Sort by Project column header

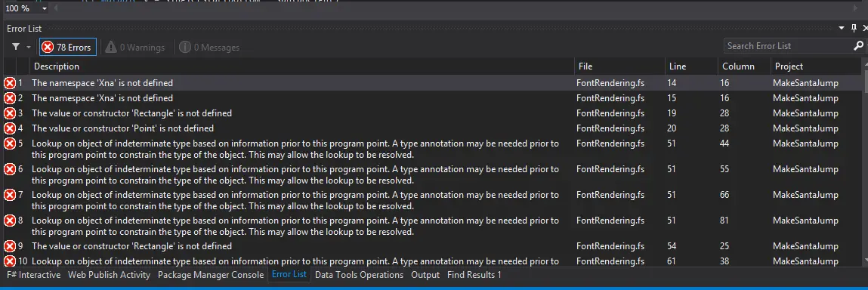coord(816,66)
